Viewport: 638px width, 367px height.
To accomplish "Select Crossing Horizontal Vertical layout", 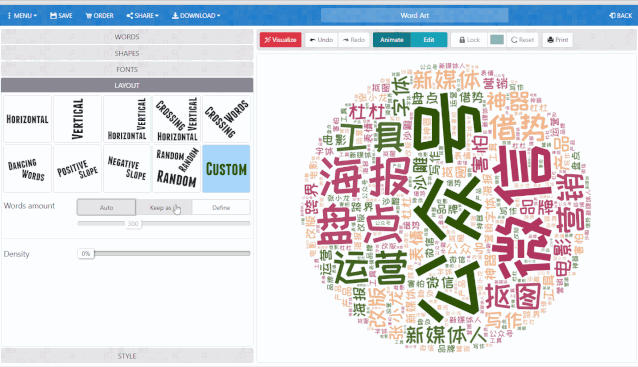I will pyautogui.click(x=177, y=119).
